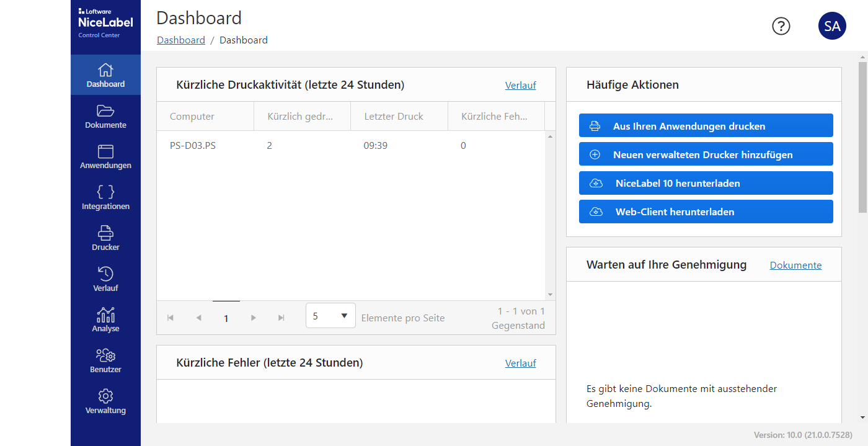The height and width of the screenshot is (446, 868).
Task: Open Dokumente folder in sidebar
Action: coord(105,116)
